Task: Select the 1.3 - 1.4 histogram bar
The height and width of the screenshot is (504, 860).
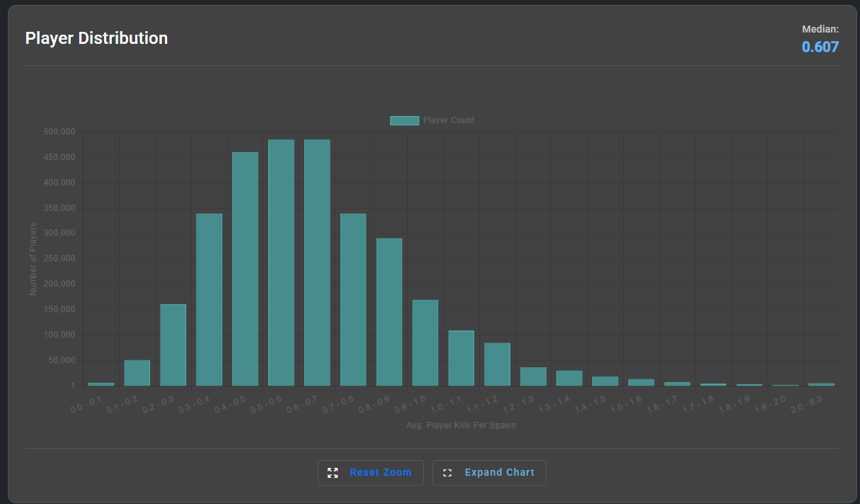Action: click(x=569, y=379)
